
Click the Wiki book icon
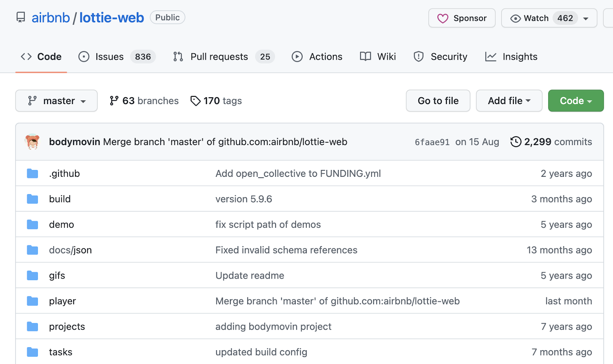(366, 57)
